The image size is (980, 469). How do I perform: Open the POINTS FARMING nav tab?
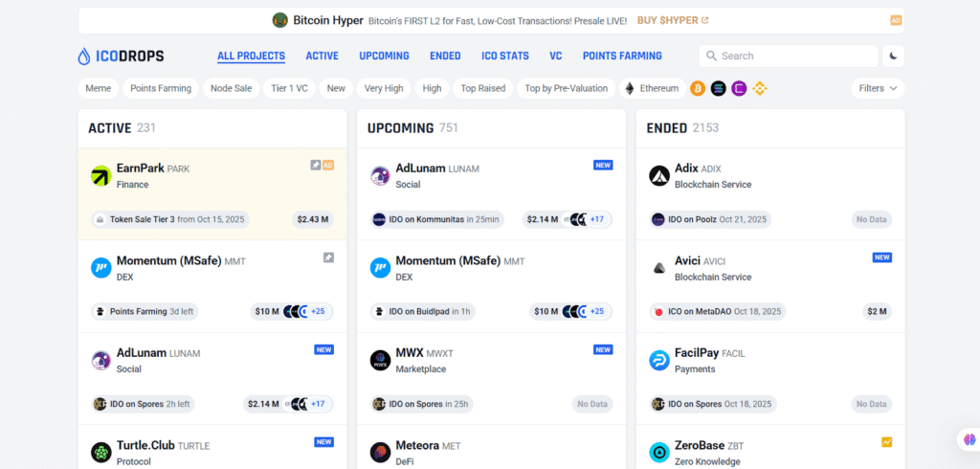coord(622,56)
